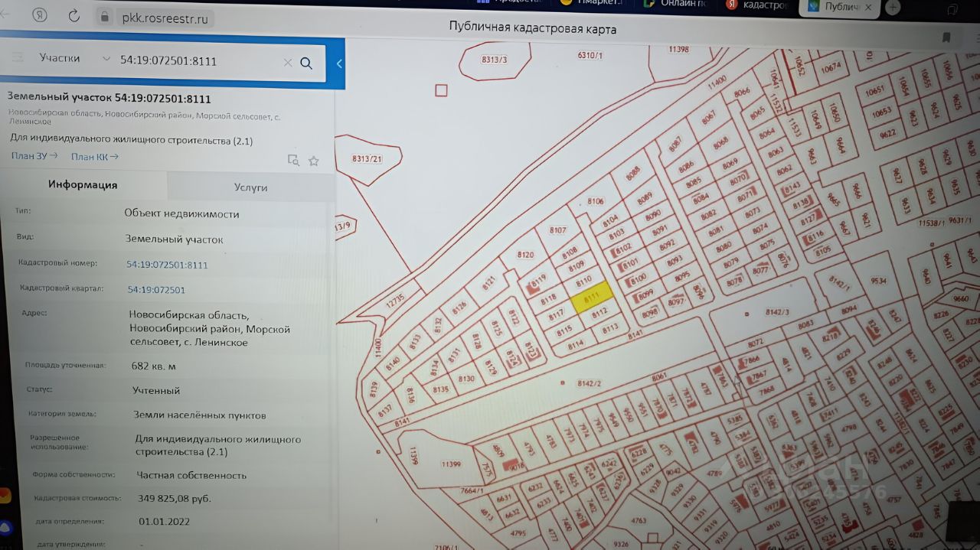View site security via the lock icon
This screenshot has height=550, width=980.
pyautogui.click(x=105, y=16)
